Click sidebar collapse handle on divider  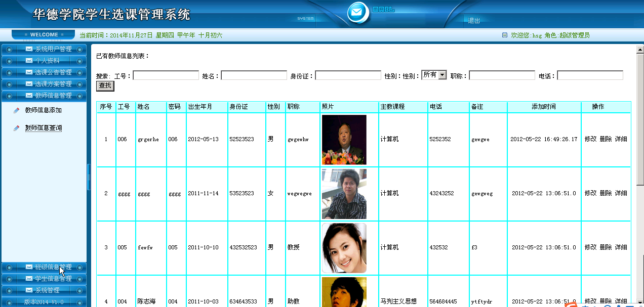89,177
